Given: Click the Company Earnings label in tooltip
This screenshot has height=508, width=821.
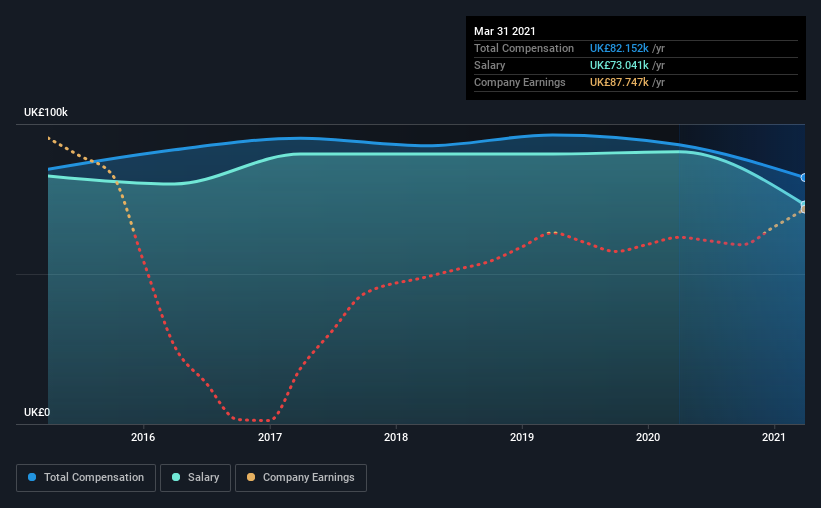Looking at the screenshot, I should tap(519, 82).
